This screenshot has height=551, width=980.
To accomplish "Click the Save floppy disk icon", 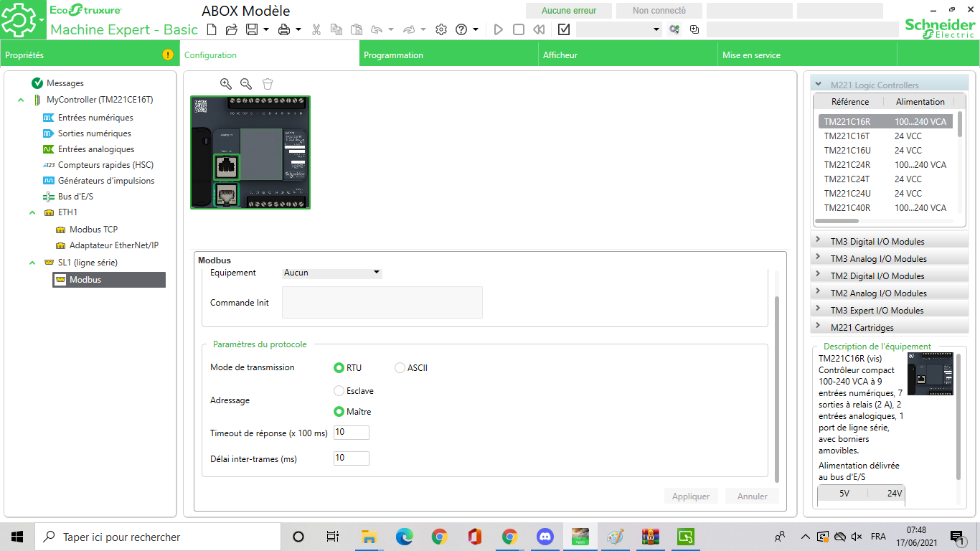I will click(x=252, y=29).
